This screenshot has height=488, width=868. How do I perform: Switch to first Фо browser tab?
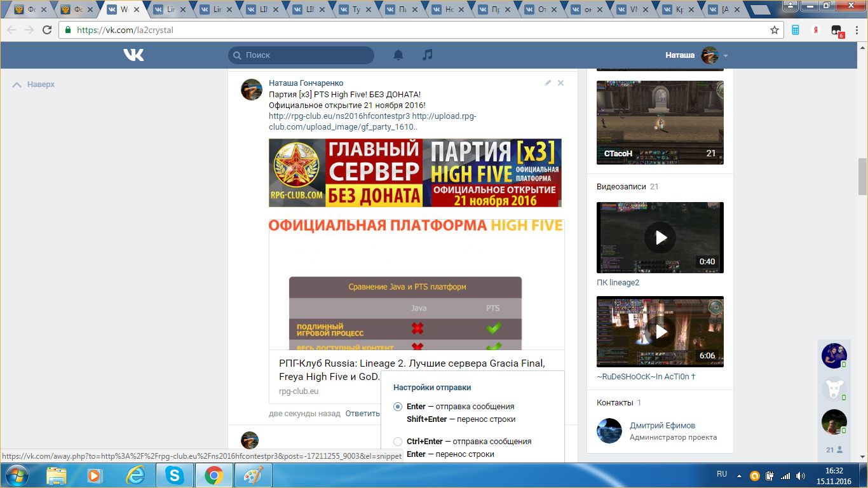pyautogui.click(x=31, y=10)
